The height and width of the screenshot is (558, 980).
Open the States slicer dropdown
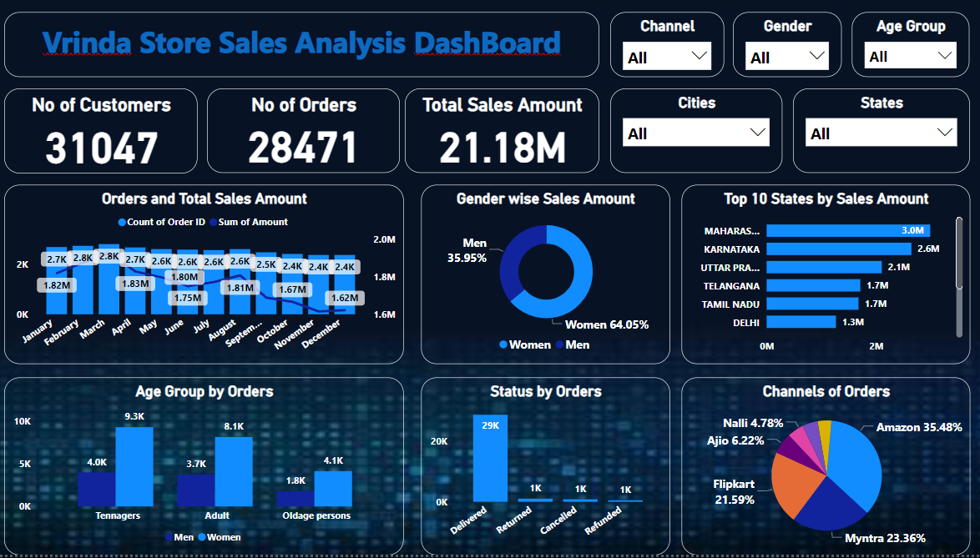945,133
